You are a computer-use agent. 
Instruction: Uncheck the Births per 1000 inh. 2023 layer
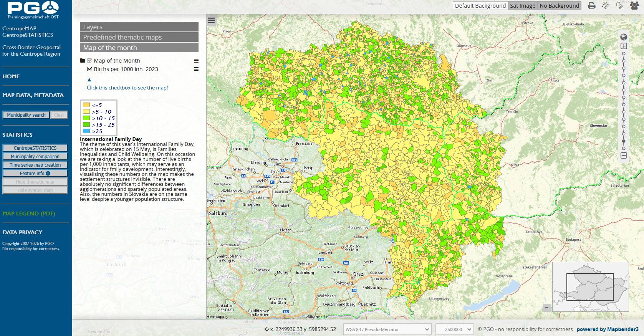coord(89,69)
